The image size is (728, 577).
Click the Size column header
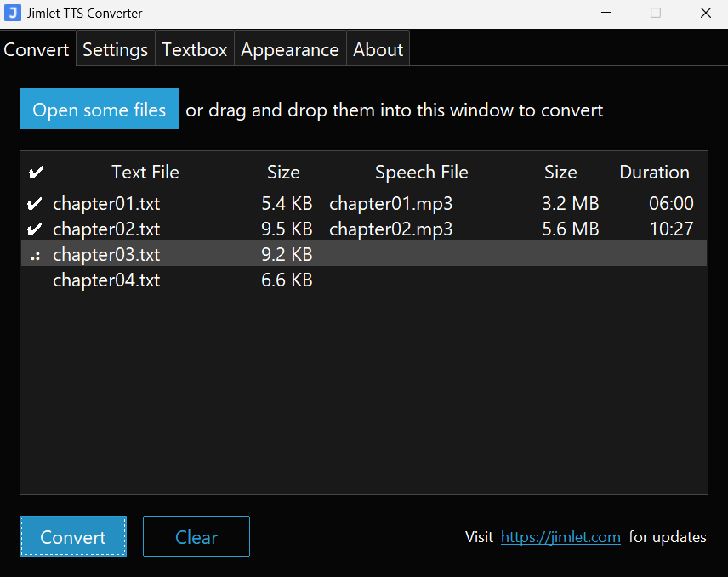pyautogui.click(x=283, y=172)
